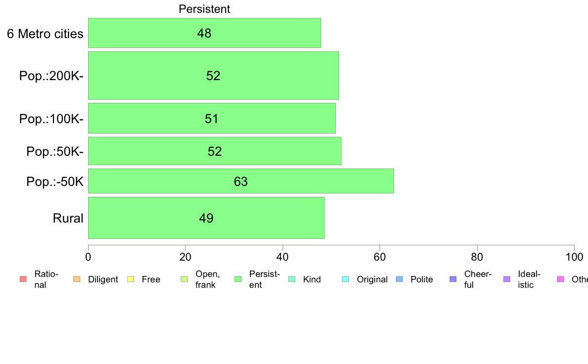Screen dimensions: 588x364
Task: Select the Cheerful legend swatch
Action: tap(453, 279)
